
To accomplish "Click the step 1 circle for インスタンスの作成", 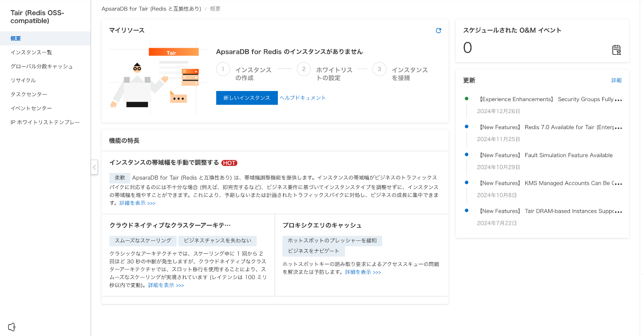I will (223, 69).
